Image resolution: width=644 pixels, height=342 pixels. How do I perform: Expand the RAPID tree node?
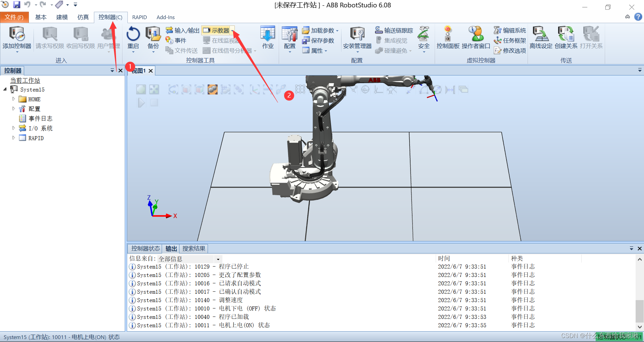click(13, 138)
